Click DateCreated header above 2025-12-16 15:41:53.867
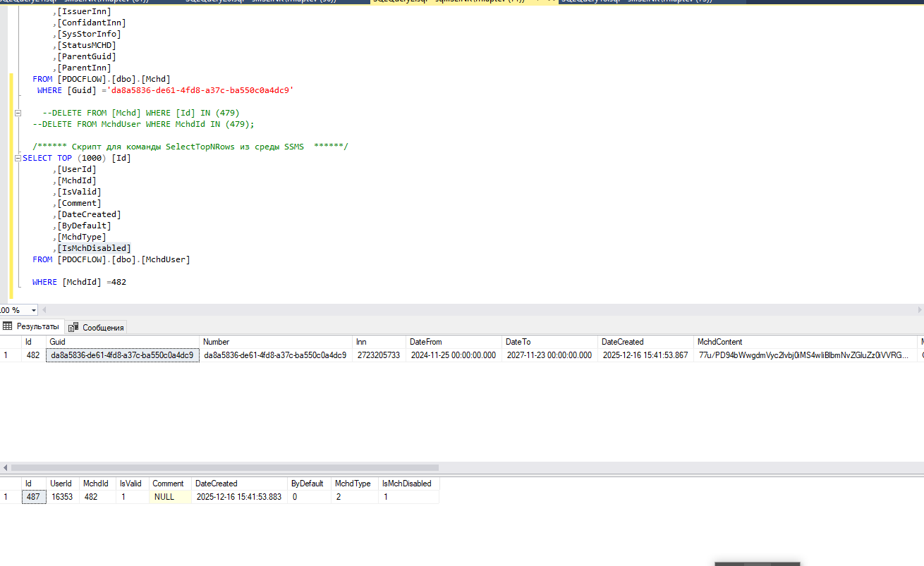 (645, 342)
